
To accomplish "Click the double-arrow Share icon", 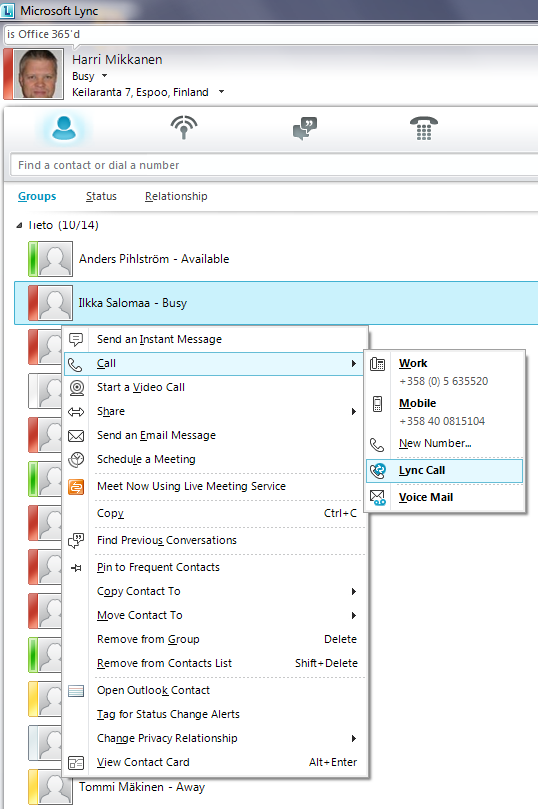I will [76, 412].
